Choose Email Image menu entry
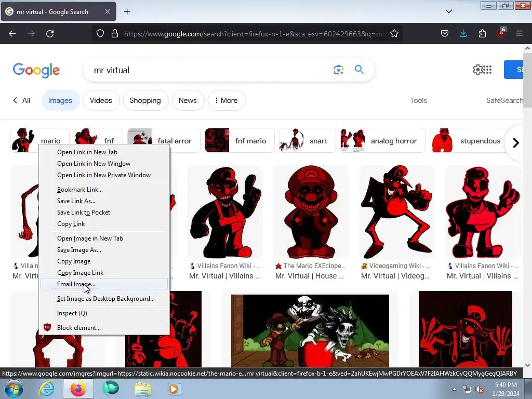Screen dimensions: 532x399 104,284
